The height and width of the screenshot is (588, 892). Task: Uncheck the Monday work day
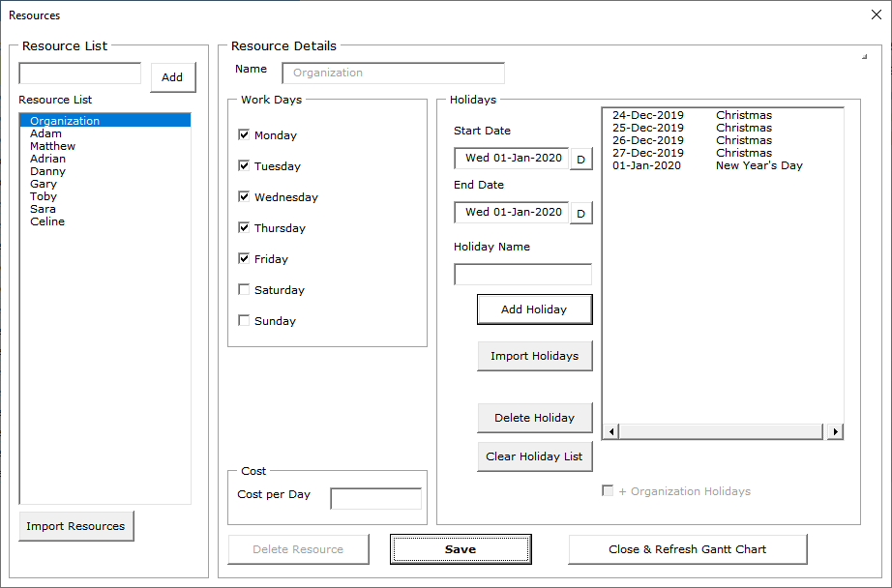245,134
